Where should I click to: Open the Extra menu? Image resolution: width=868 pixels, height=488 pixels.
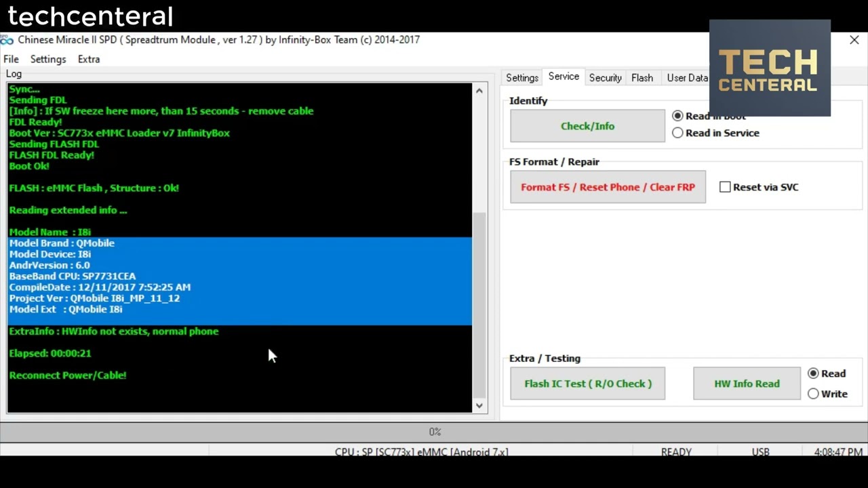(x=89, y=59)
